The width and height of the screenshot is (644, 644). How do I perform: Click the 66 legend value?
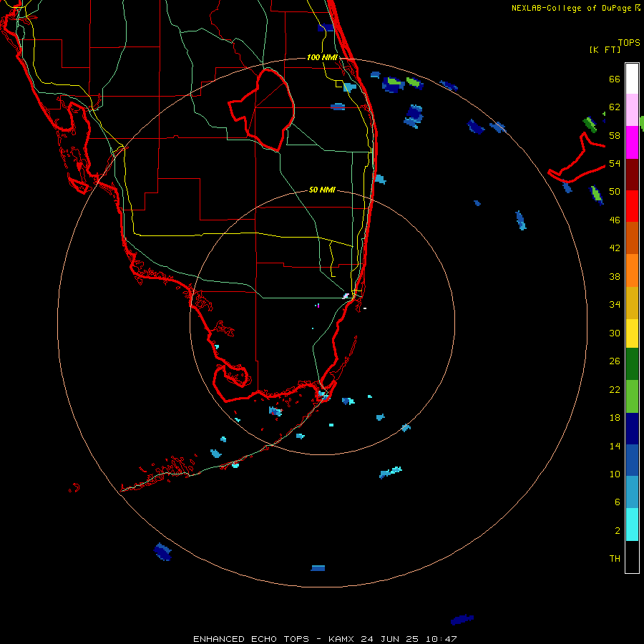(x=615, y=79)
